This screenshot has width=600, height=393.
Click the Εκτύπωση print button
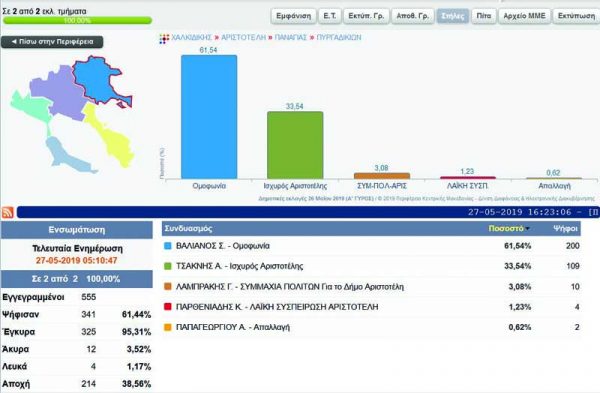pyautogui.click(x=576, y=16)
